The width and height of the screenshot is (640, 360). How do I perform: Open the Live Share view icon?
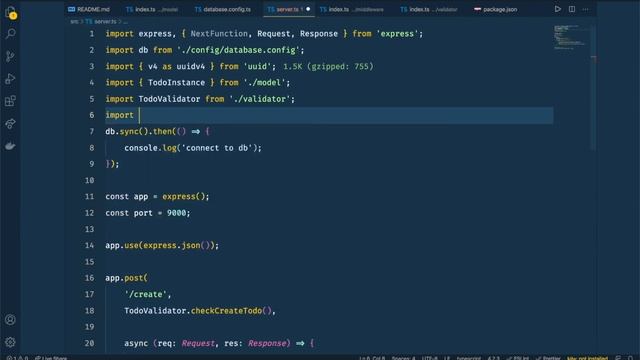(10, 123)
